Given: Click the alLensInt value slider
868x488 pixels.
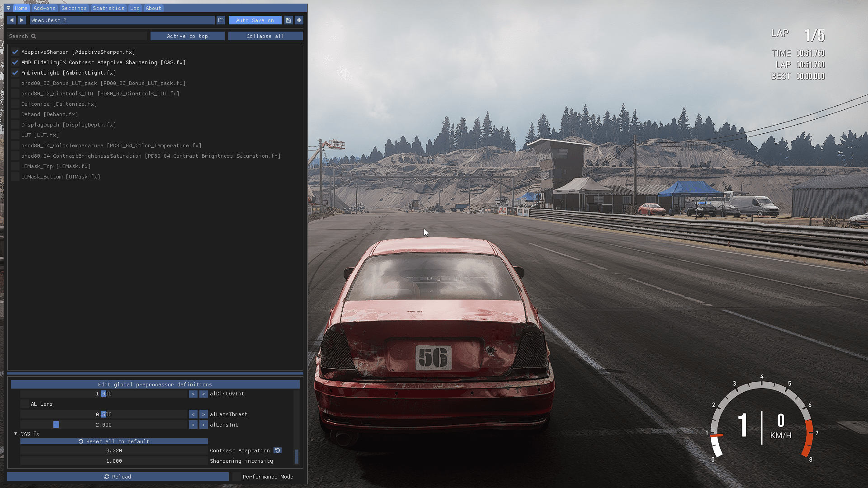Looking at the screenshot, I should click(x=104, y=425).
